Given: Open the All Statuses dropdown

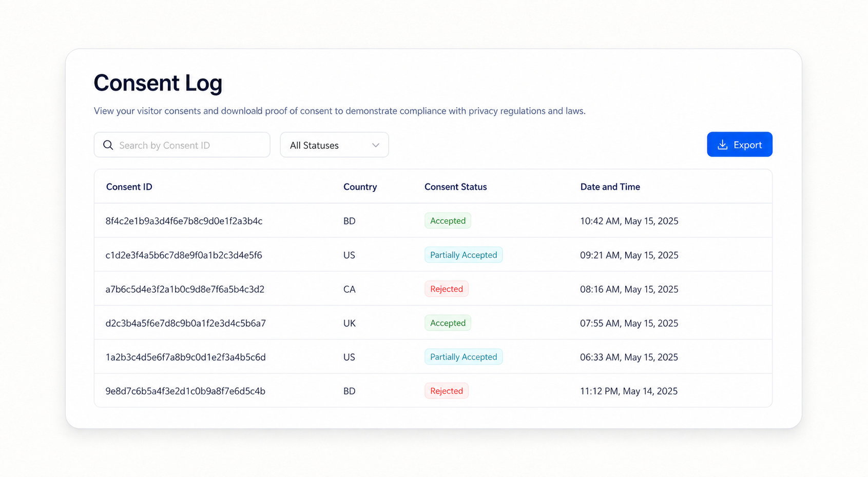Looking at the screenshot, I should (x=334, y=145).
